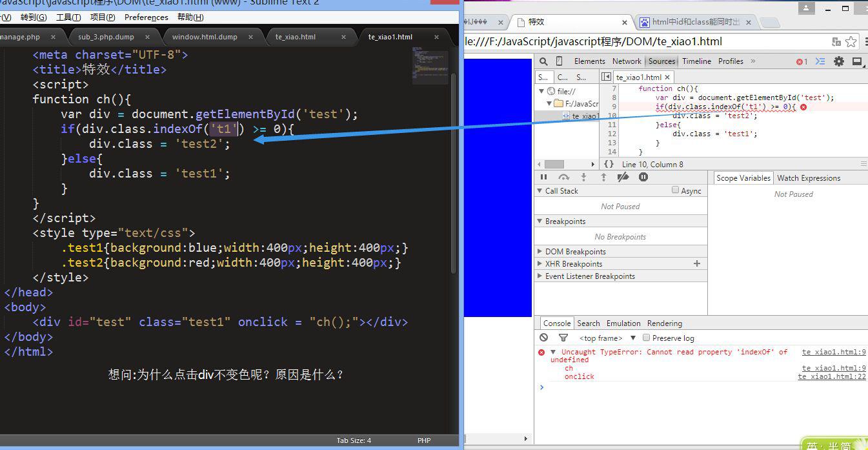Close the te_xiao.html tab in Sublime Text
The height and width of the screenshot is (450, 868).
pyautogui.click(x=344, y=37)
